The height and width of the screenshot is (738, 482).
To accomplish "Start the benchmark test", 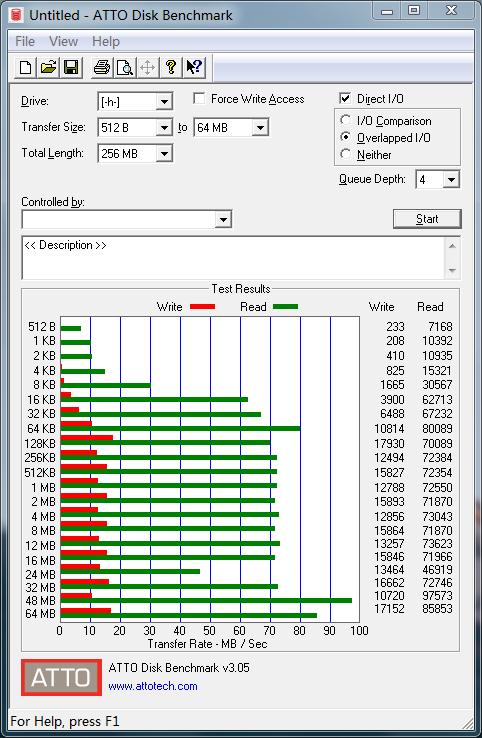I will pos(427,219).
